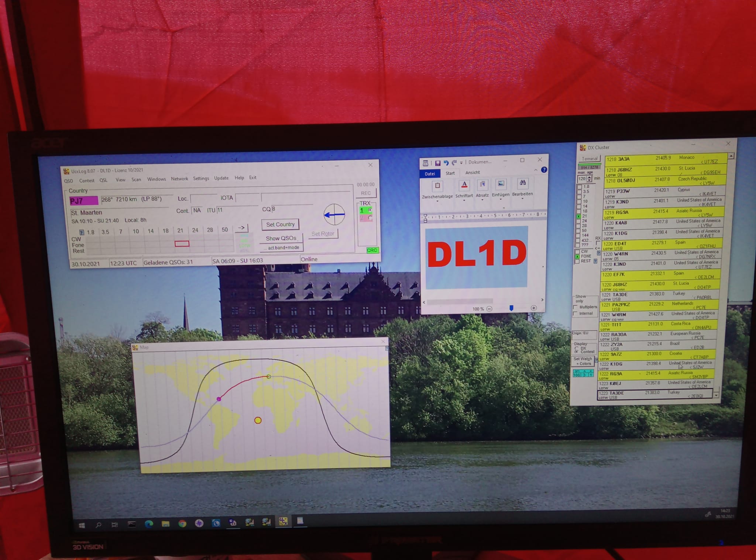Viewport: 756px width, 560px height.
Task: Expand the Absatz dropdown group
Action: coord(482,195)
